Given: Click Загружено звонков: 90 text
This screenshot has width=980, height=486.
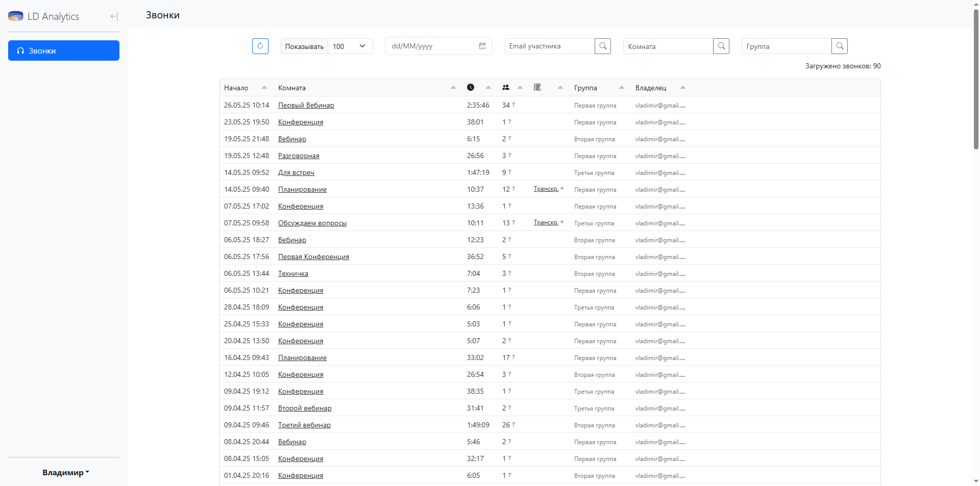Looking at the screenshot, I should 843,66.
